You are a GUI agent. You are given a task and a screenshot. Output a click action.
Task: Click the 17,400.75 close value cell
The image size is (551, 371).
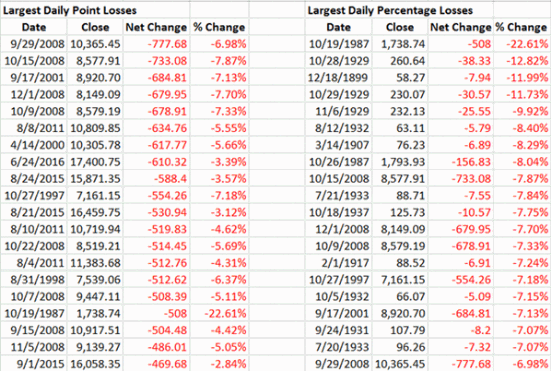[95, 162]
